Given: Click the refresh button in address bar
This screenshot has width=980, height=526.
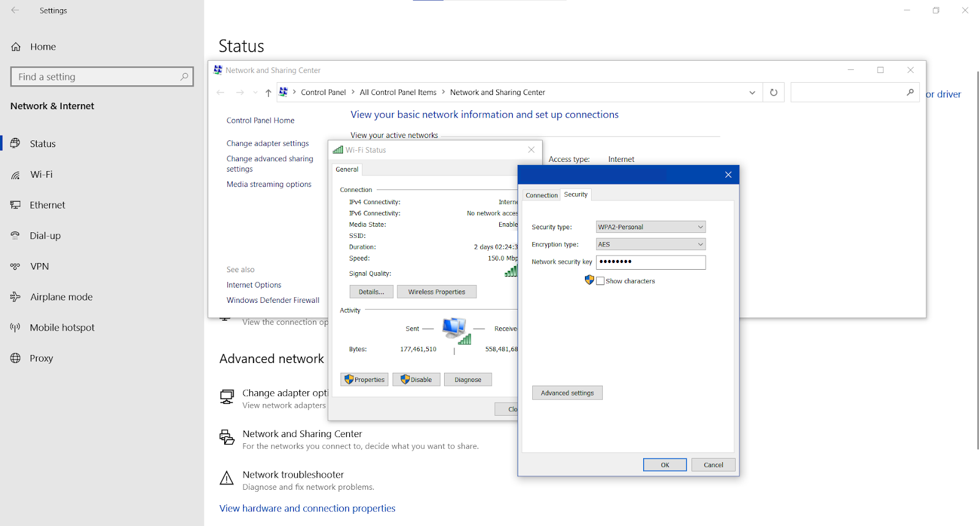Looking at the screenshot, I should coord(774,93).
